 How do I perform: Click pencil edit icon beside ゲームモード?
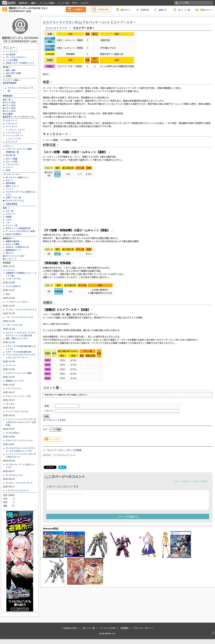pyautogui.click(x=16, y=120)
